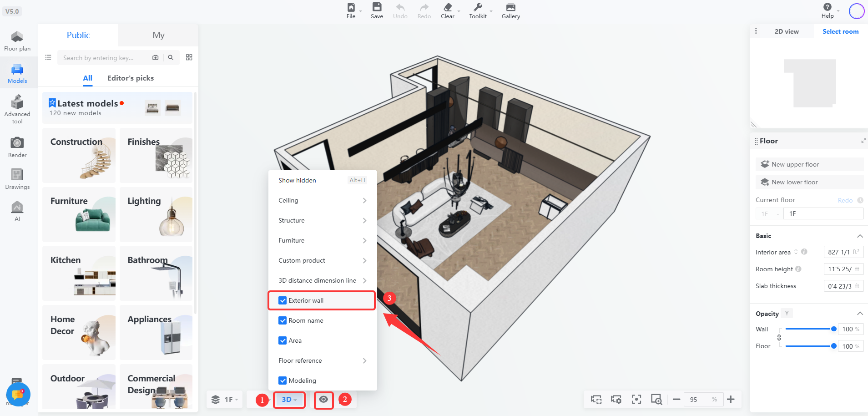Expand the Floor panel to full size
The width and height of the screenshot is (868, 416).
(x=863, y=141)
